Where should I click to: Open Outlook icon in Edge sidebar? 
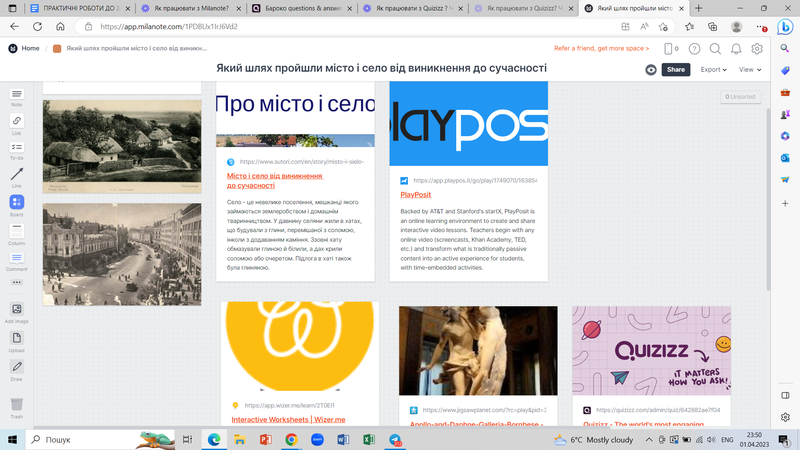pos(785,158)
